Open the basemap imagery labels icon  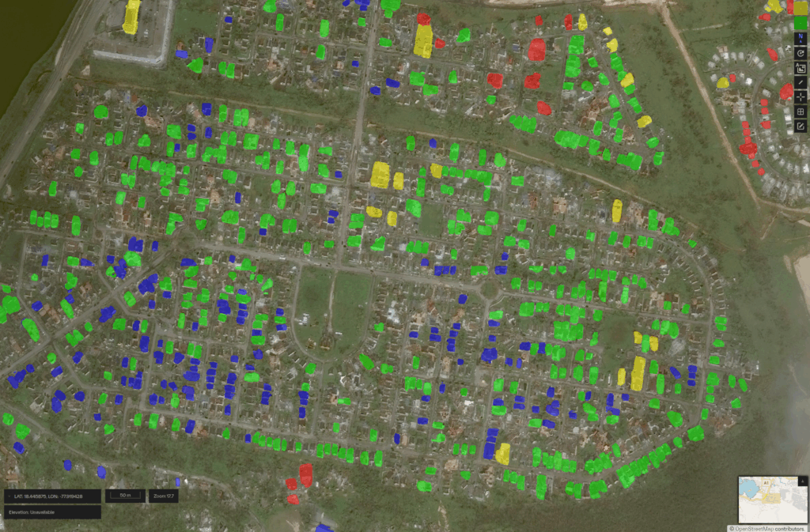click(801, 68)
